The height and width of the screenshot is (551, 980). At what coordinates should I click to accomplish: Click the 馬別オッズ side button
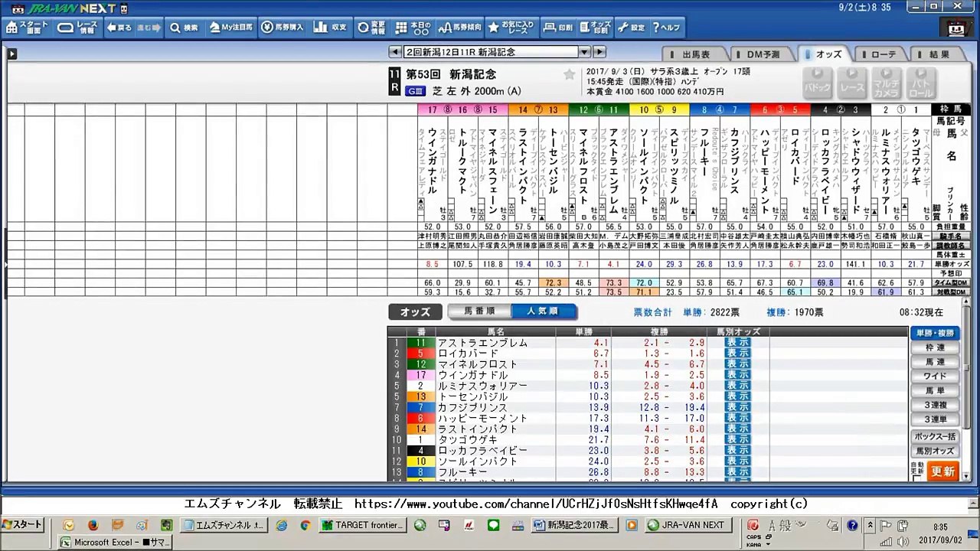pyautogui.click(x=935, y=452)
